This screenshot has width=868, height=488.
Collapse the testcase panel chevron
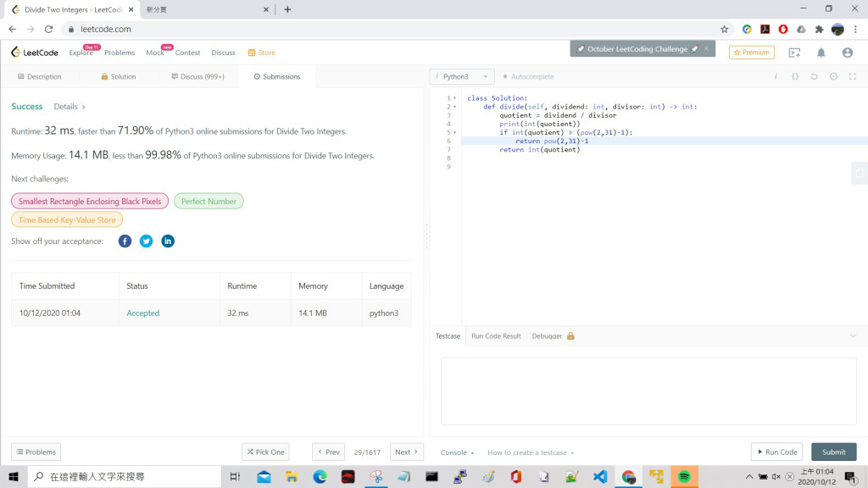coord(853,335)
